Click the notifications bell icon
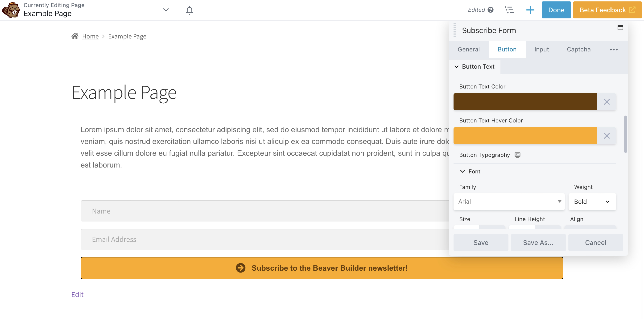This screenshot has width=644, height=319. pos(189,10)
